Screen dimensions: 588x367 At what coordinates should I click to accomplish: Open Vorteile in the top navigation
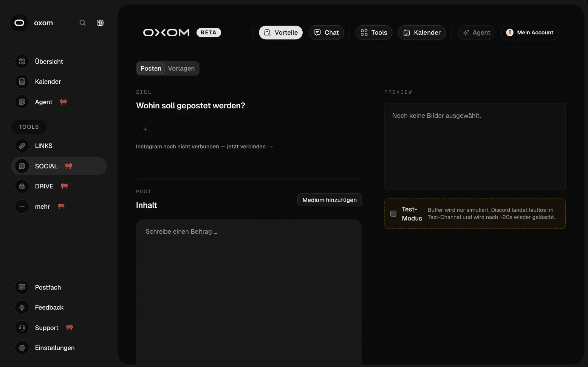[x=281, y=32]
